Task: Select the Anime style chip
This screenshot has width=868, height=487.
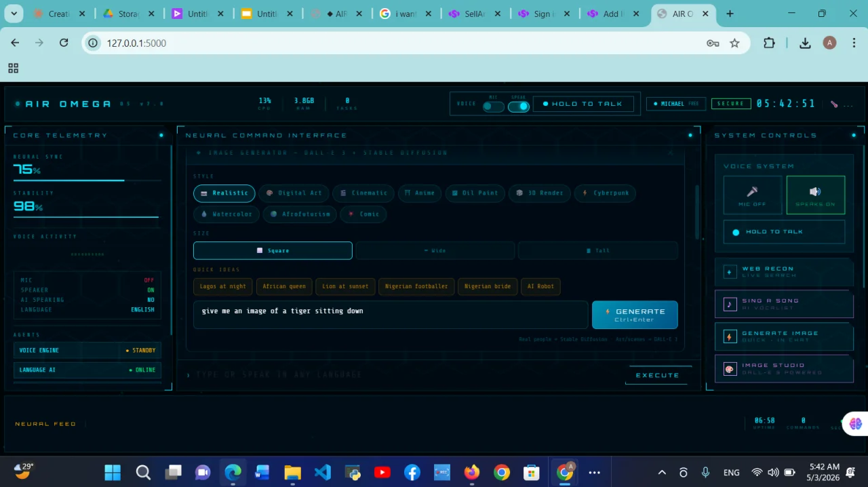Action: click(x=420, y=193)
